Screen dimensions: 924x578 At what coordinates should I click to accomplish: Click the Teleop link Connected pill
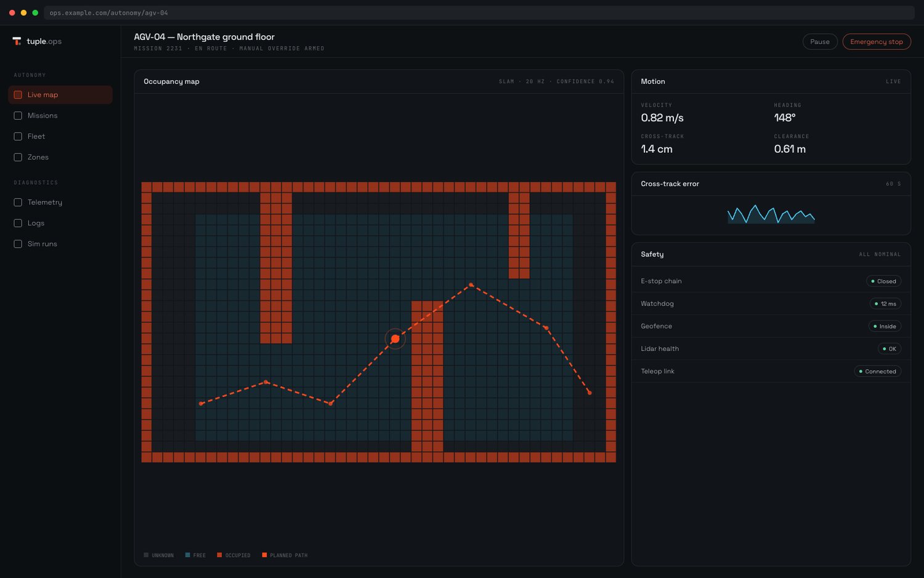(878, 372)
